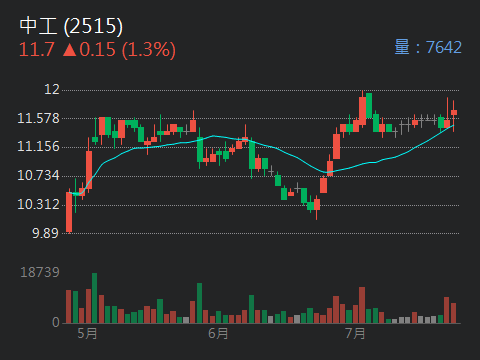The image size is (480, 360).
Task: Click the tall green volume bar before 6月
Action: [x=199, y=303]
